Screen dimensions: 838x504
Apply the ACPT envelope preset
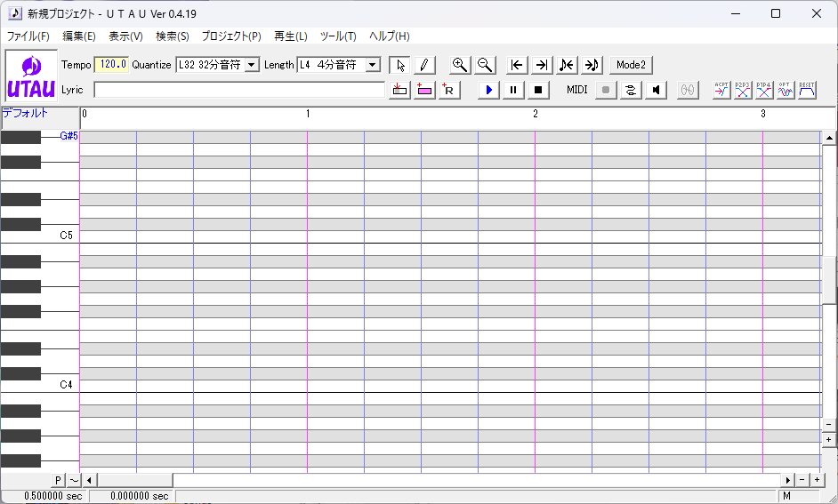coord(721,90)
